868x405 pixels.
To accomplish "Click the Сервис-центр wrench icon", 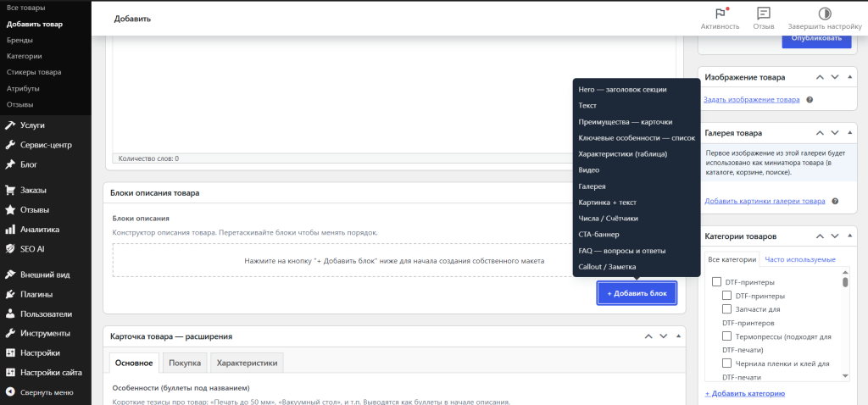I will coord(10,145).
